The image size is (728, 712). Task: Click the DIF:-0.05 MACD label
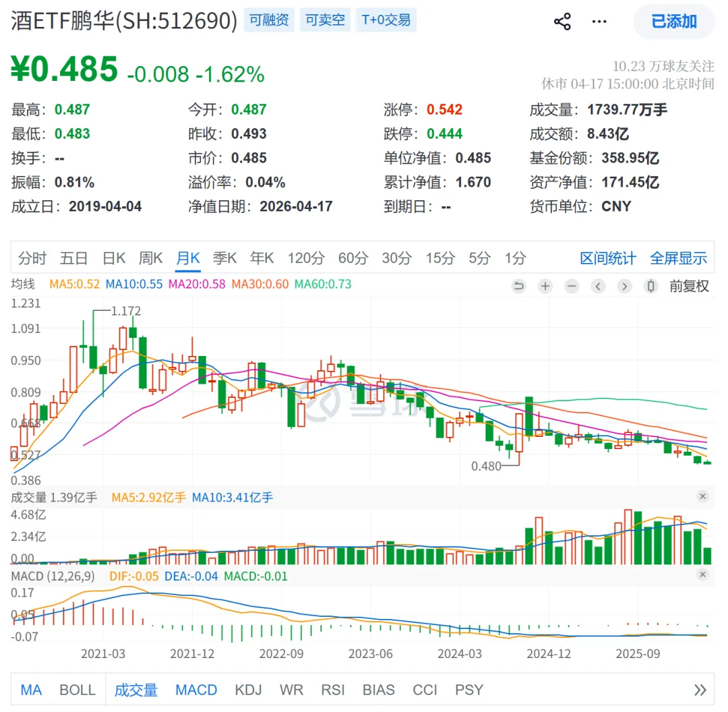pyautogui.click(x=133, y=576)
